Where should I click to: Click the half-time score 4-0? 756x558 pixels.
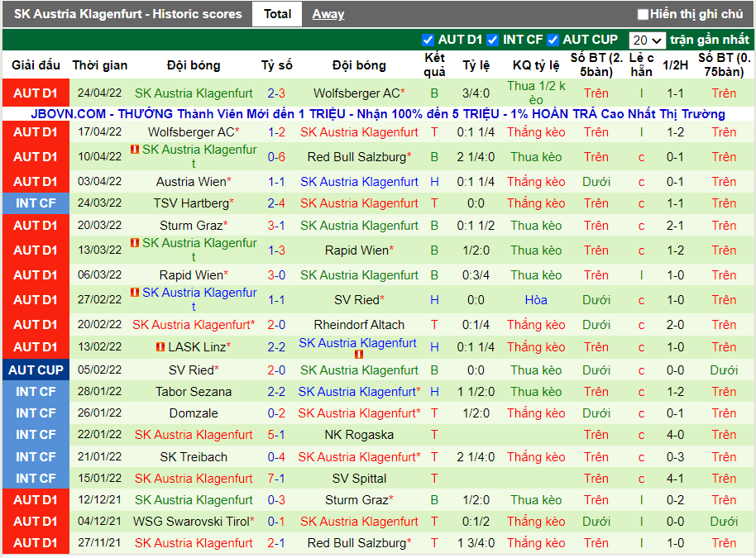675,435
